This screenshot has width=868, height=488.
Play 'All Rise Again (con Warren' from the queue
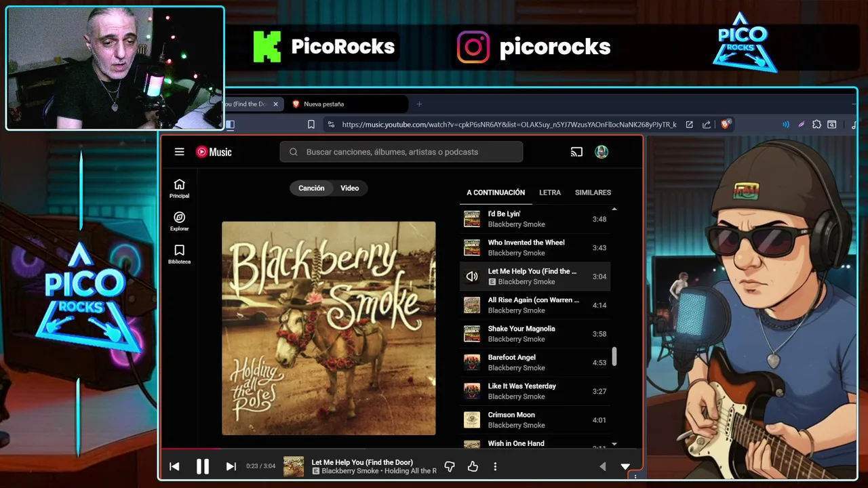tap(535, 305)
